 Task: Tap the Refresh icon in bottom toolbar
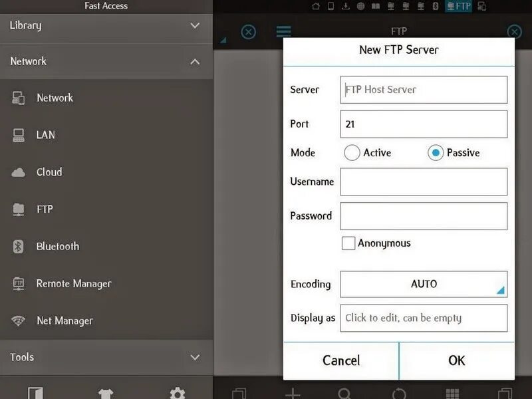coord(399,394)
